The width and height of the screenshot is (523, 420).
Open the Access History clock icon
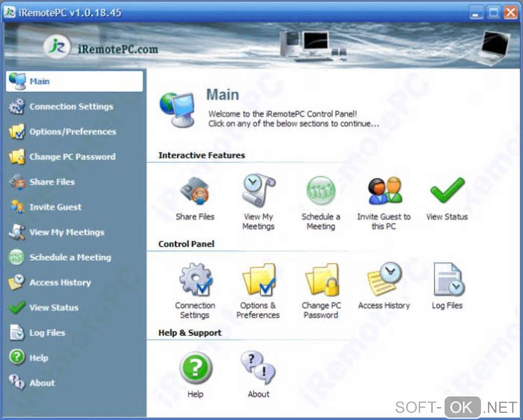[384, 279]
